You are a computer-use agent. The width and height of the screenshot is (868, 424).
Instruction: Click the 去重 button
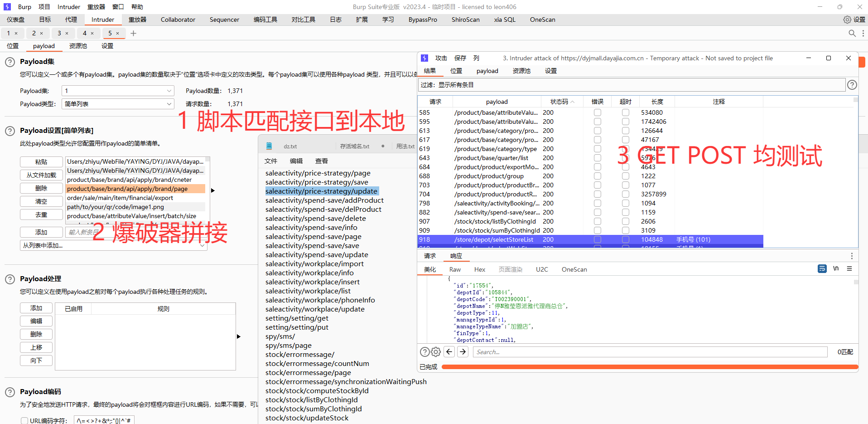[x=41, y=214]
